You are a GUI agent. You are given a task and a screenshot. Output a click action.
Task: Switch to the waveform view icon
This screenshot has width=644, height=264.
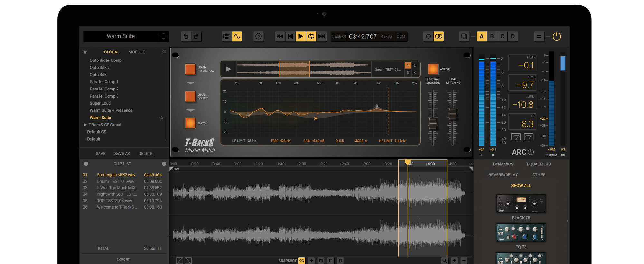tap(237, 36)
